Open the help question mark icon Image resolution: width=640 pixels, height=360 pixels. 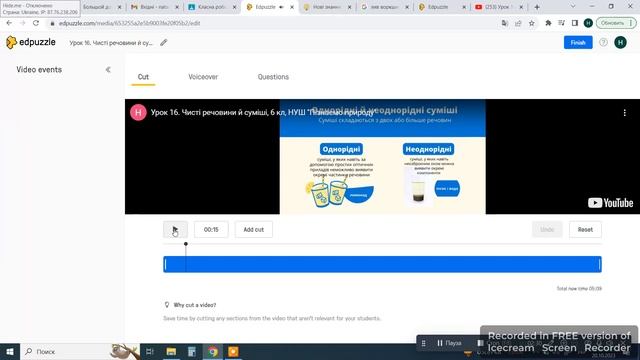click(603, 42)
